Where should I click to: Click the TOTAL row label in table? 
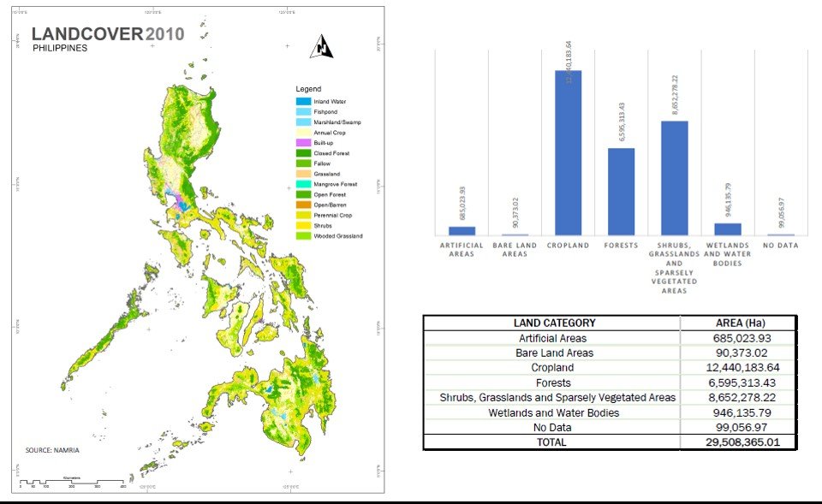pos(552,442)
